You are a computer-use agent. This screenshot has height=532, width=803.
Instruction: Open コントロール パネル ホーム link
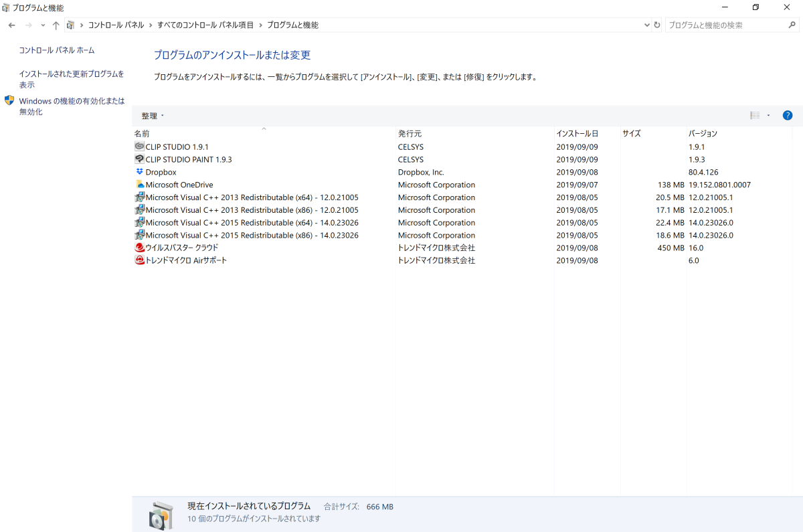(57, 50)
